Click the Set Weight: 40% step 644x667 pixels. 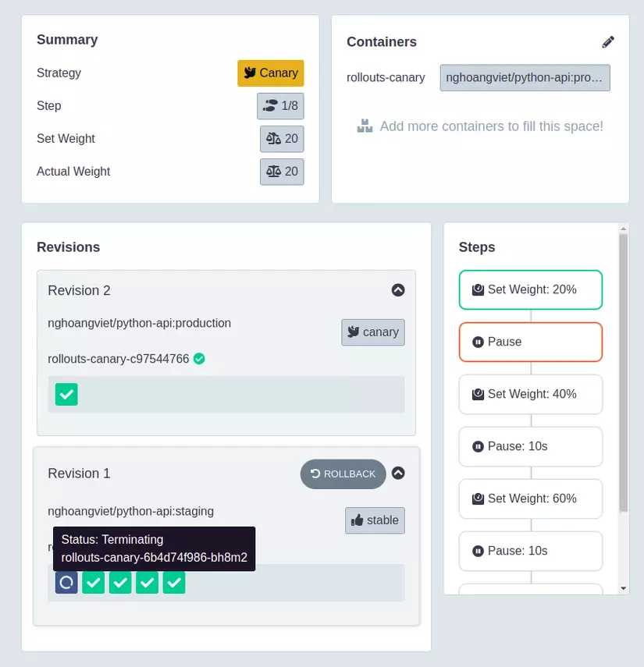pyautogui.click(x=531, y=394)
